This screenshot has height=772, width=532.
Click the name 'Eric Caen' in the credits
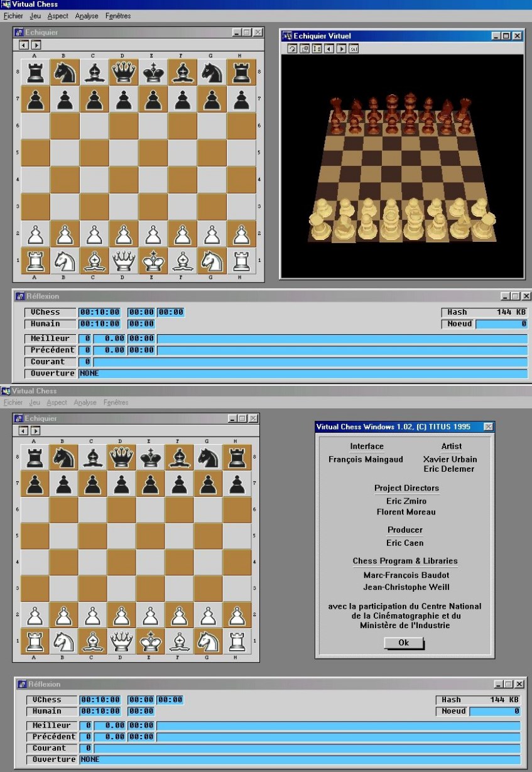click(405, 543)
